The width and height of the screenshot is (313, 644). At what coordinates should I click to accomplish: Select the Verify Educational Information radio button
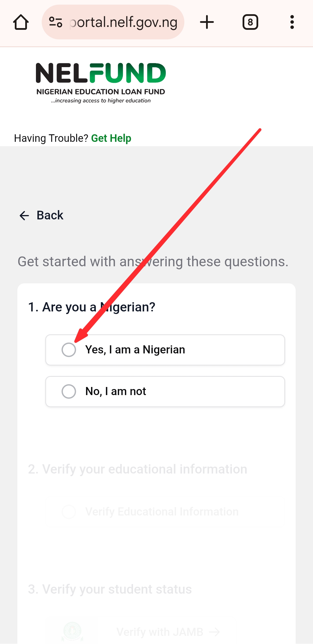(x=69, y=512)
